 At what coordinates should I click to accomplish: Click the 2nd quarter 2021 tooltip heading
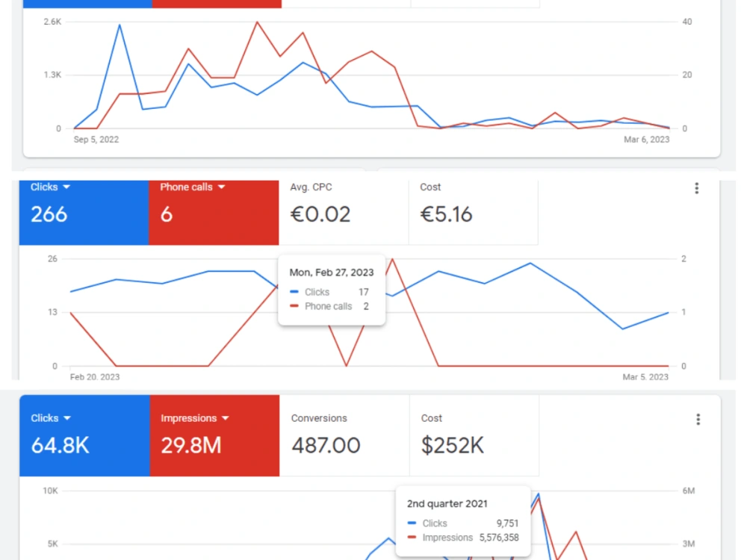(447, 504)
